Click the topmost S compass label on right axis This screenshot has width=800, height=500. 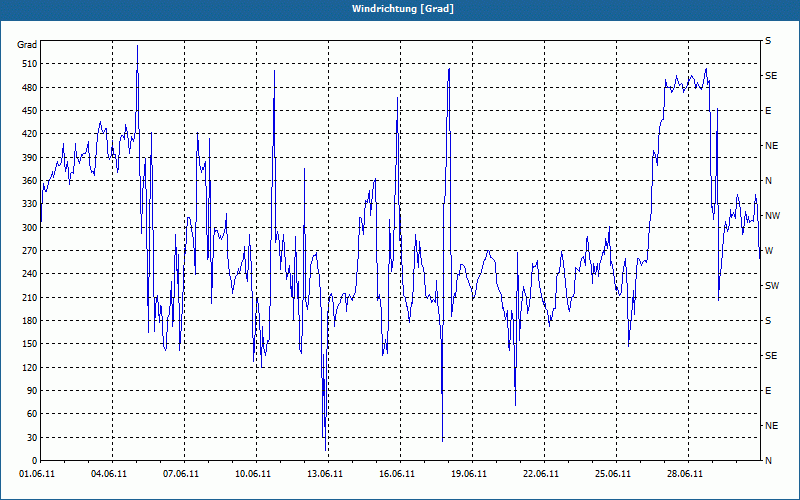768,41
